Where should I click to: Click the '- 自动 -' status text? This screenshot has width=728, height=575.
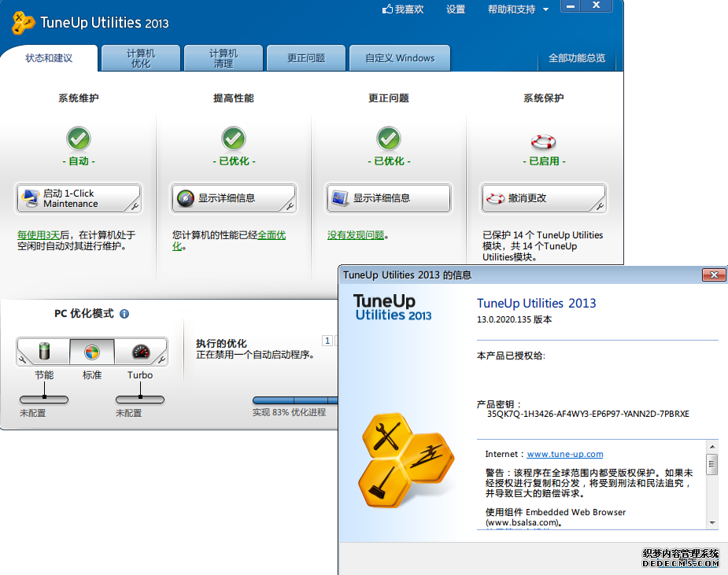click(79, 161)
